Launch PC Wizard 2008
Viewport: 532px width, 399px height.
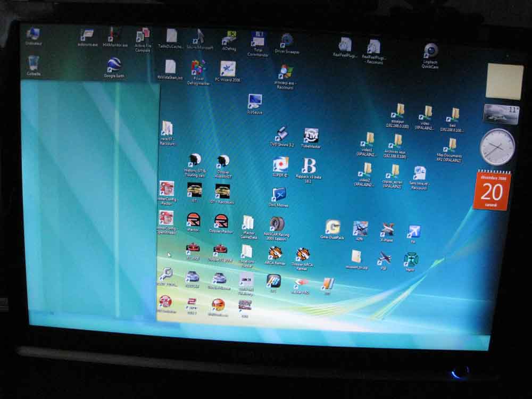pyautogui.click(x=228, y=71)
